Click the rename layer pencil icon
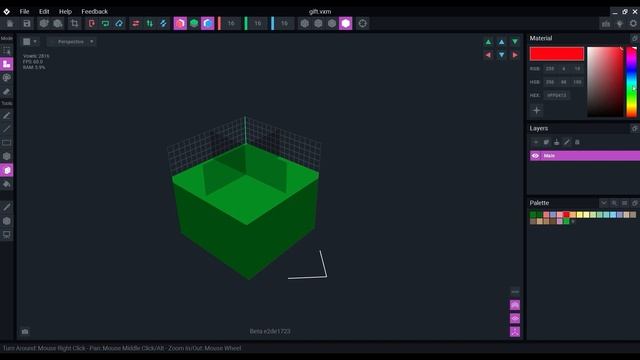The width and height of the screenshot is (640, 360). (567, 142)
